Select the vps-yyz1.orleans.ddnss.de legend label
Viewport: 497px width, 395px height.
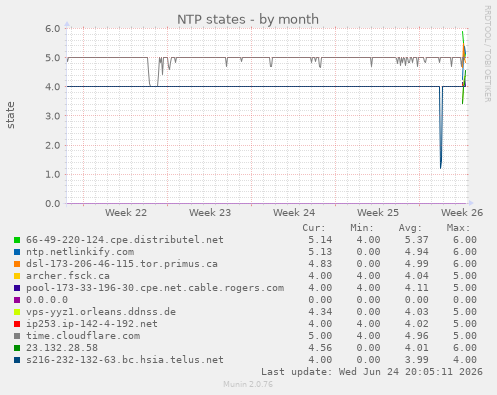(x=101, y=312)
